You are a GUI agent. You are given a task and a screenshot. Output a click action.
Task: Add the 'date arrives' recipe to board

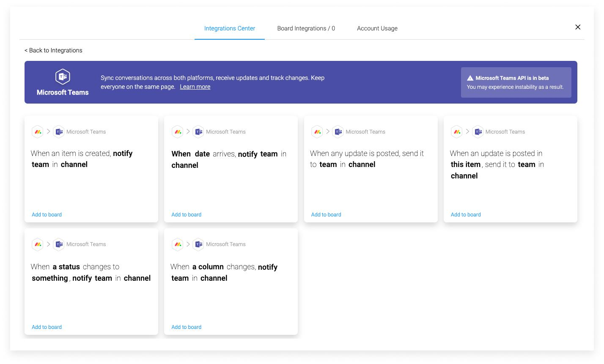186,214
